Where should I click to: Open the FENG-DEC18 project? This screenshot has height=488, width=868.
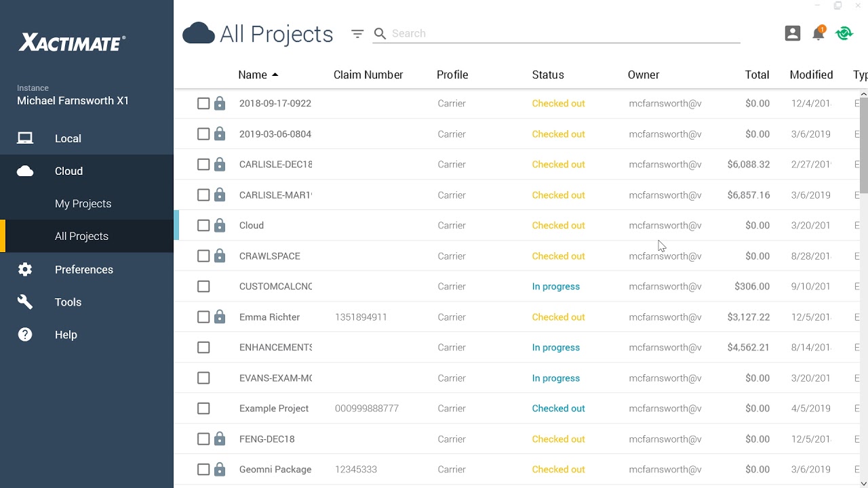click(267, 439)
